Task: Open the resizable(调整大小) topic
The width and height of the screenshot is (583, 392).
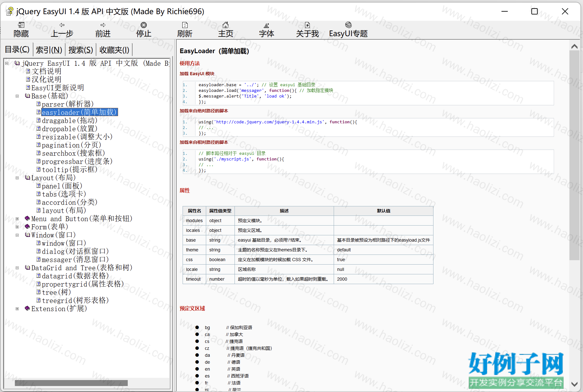Action: (x=77, y=137)
